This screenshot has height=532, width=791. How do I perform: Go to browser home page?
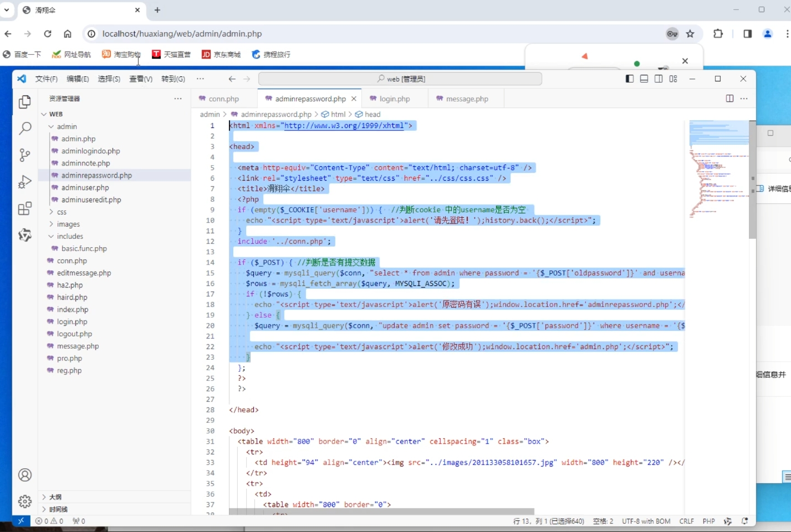[x=68, y=34]
